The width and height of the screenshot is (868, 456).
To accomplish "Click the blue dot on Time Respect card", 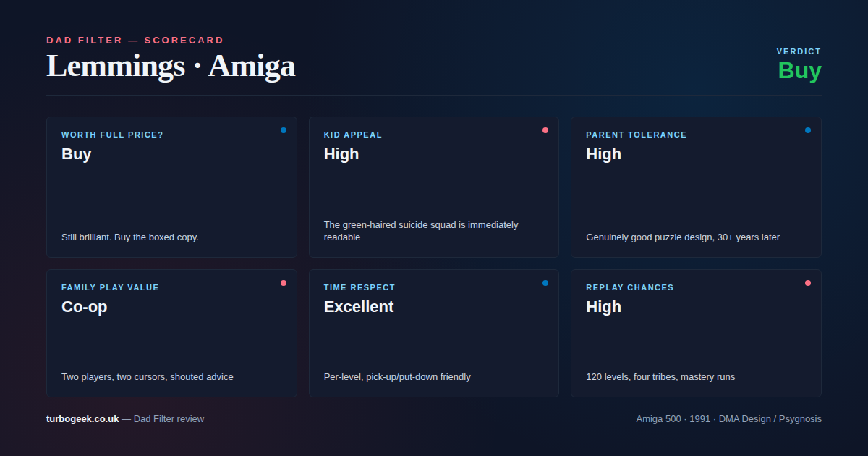I will coord(545,283).
